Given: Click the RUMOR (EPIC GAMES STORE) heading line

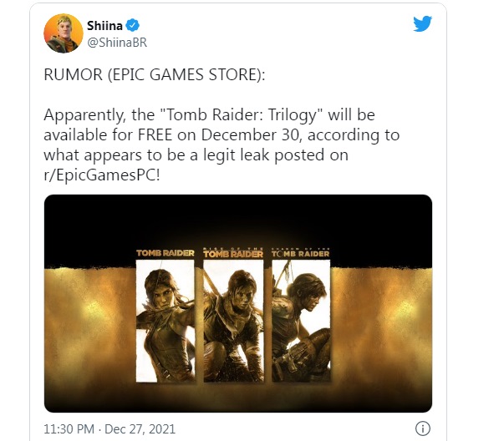Looking at the screenshot, I should [155, 74].
